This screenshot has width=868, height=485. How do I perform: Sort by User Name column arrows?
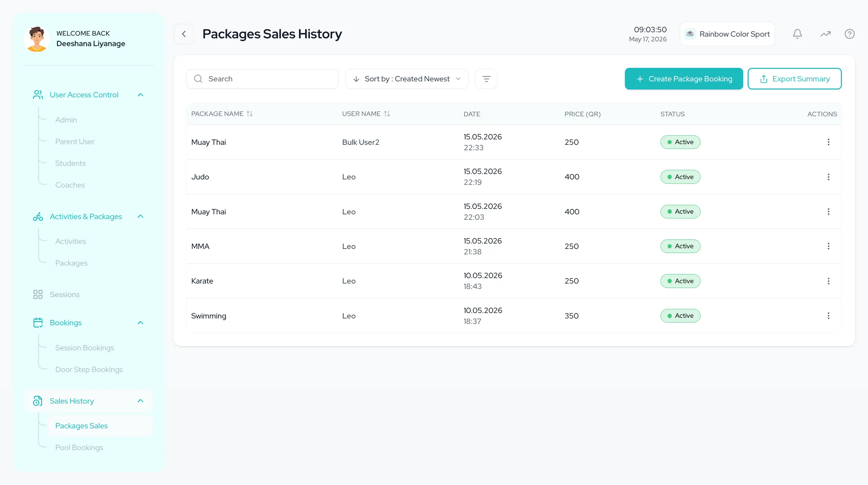(387, 114)
